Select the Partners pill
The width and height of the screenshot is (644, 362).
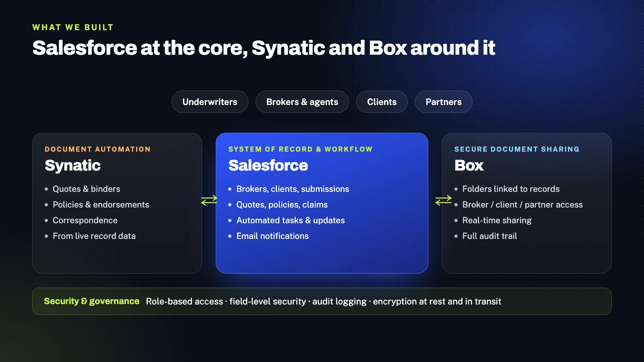[444, 102]
